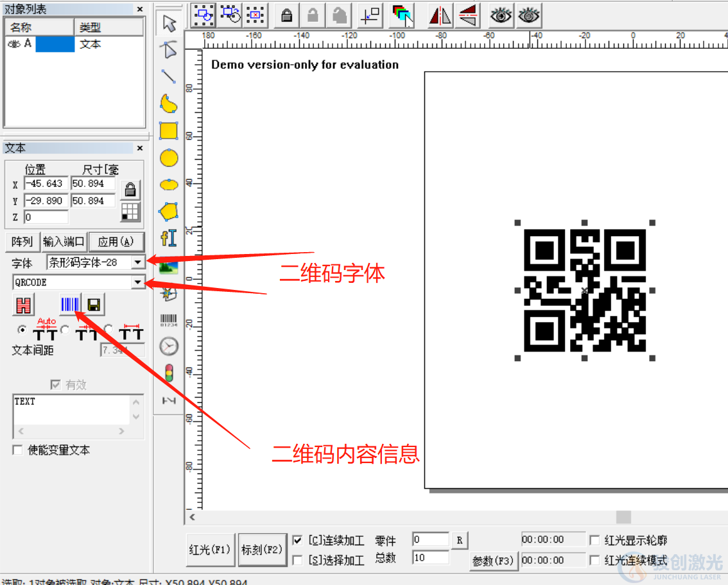Click the TEXT content text box
The image size is (728, 585).
[72, 410]
